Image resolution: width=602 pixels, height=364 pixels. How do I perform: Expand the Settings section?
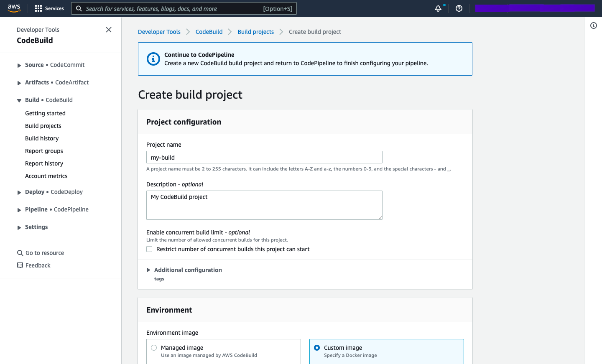[19, 228]
